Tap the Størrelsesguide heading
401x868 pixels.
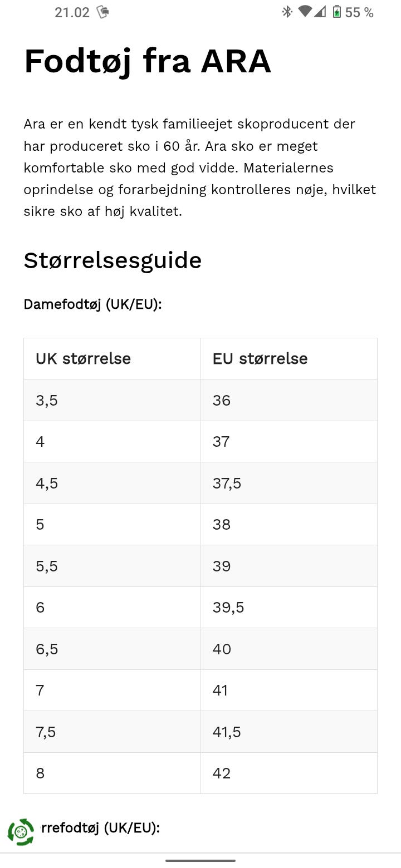tap(113, 260)
